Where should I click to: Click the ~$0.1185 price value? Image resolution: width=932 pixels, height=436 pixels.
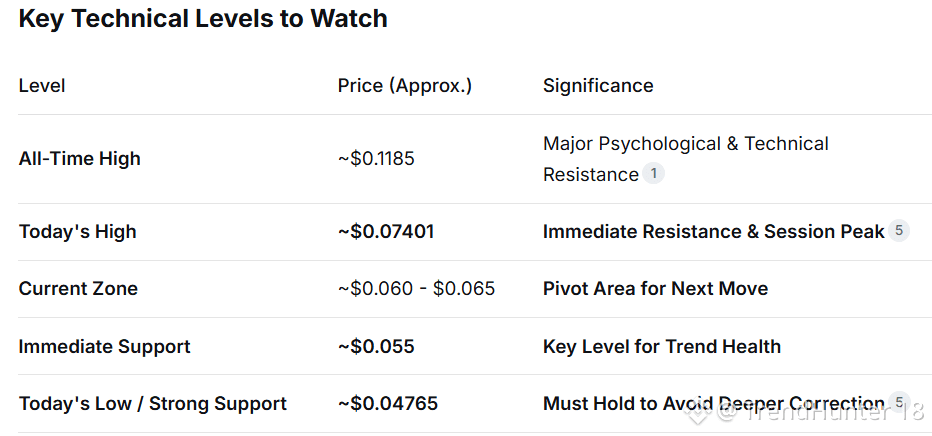pyautogui.click(x=376, y=159)
